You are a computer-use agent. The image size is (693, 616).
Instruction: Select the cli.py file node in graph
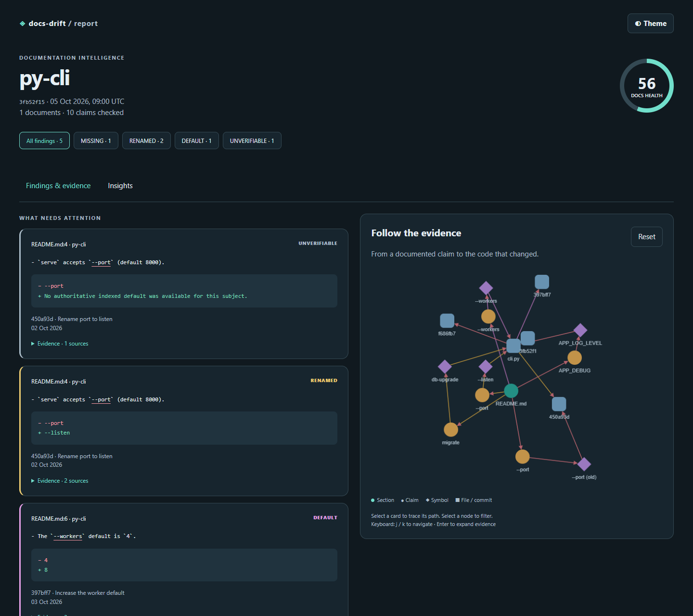513,346
